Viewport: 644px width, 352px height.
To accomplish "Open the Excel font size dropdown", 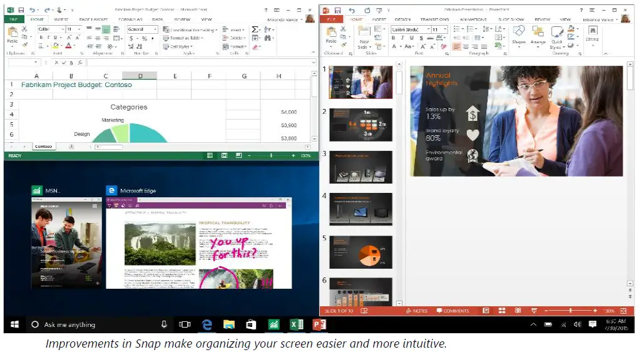I will [x=79, y=29].
